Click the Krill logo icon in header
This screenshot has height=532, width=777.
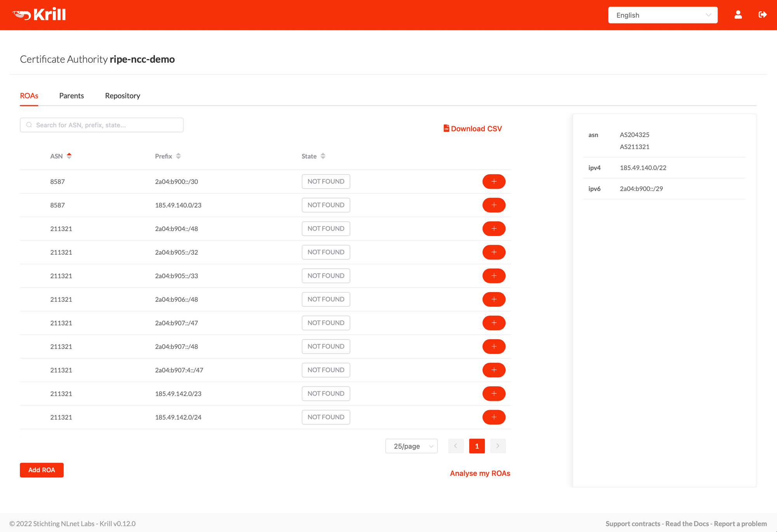[18, 15]
